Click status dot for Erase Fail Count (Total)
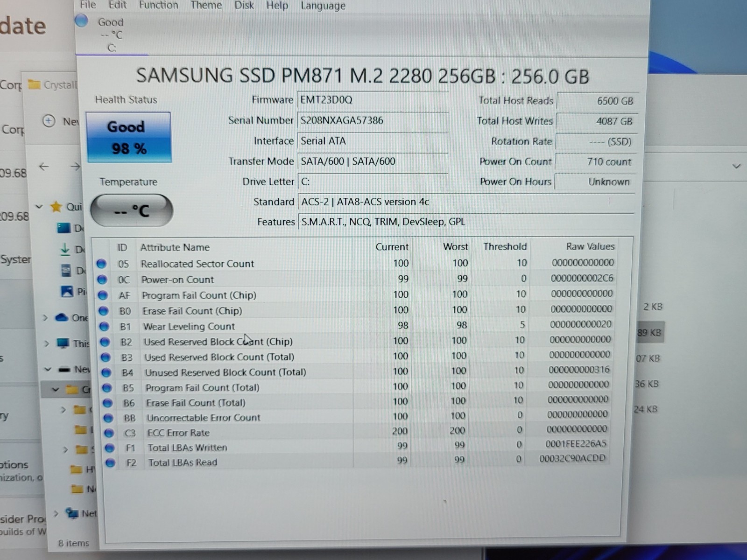 [x=107, y=403]
